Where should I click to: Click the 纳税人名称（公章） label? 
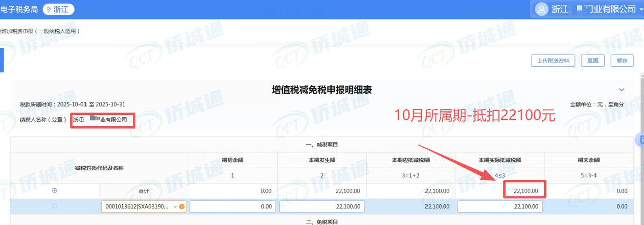[x=44, y=119]
